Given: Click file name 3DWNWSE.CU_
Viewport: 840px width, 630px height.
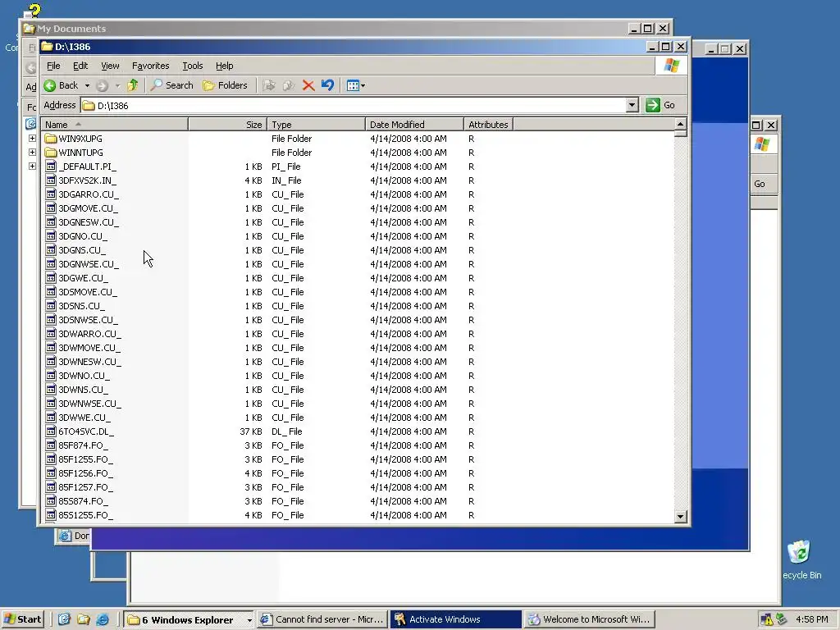Looking at the screenshot, I should 89,404.
